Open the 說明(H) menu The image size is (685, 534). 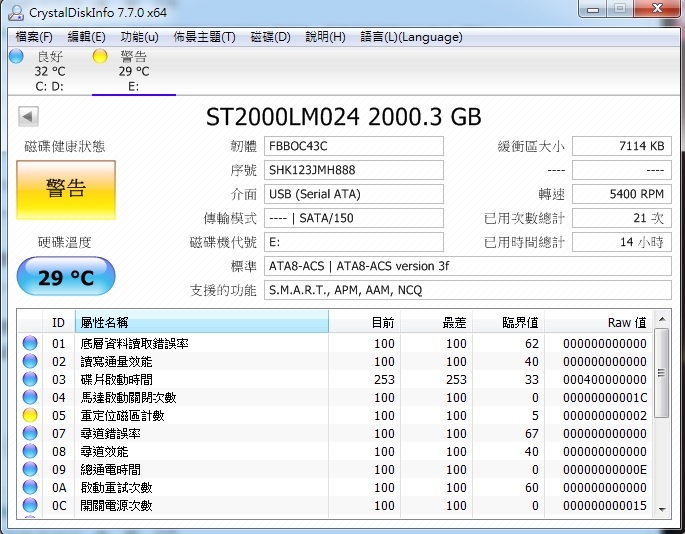(x=325, y=37)
